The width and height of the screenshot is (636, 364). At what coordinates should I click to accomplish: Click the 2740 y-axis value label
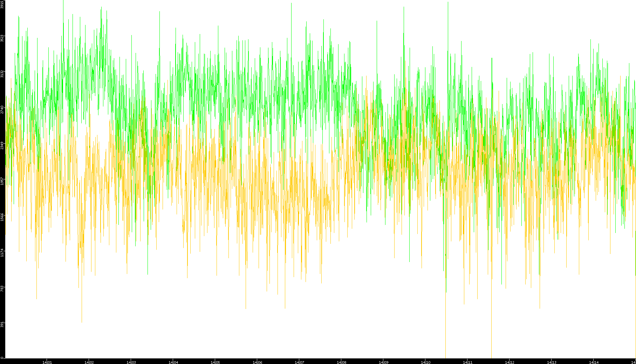2,110
